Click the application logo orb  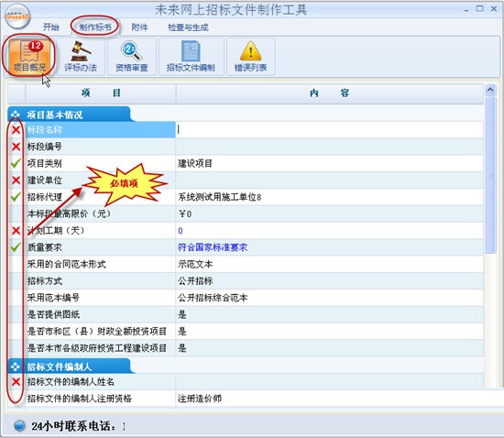pyautogui.click(x=18, y=16)
